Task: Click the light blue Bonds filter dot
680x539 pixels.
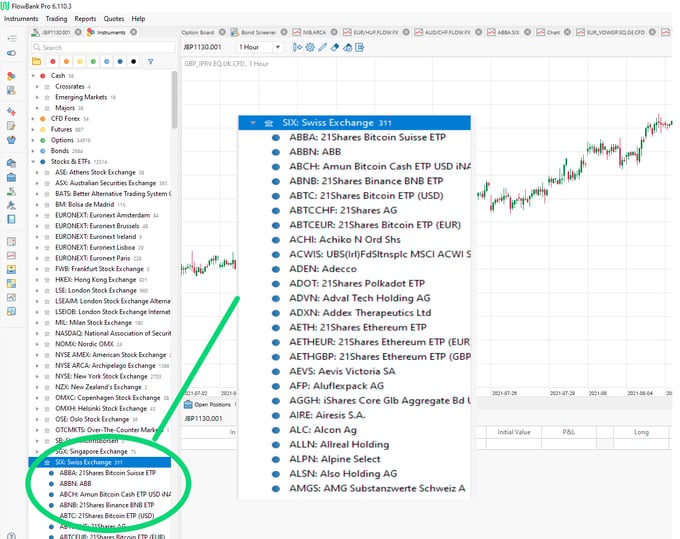Action: pyautogui.click(x=107, y=62)
